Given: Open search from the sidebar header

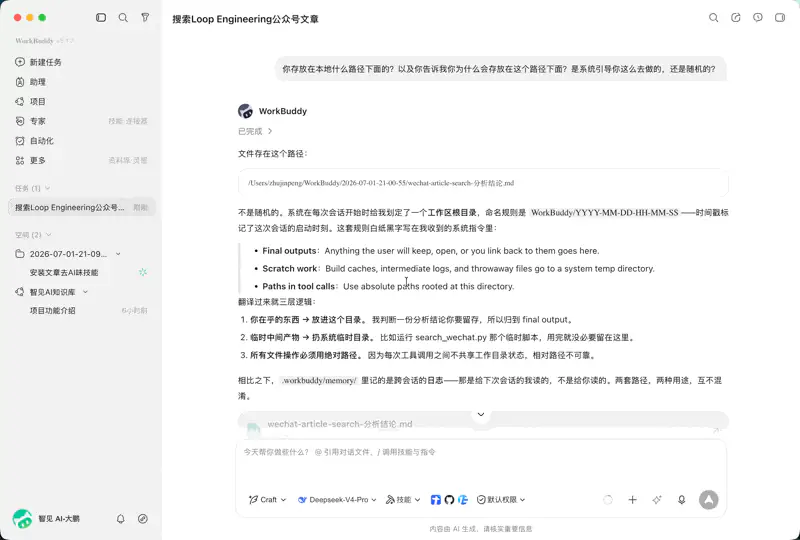Looking at the screenshot, I should coord(123,17).
